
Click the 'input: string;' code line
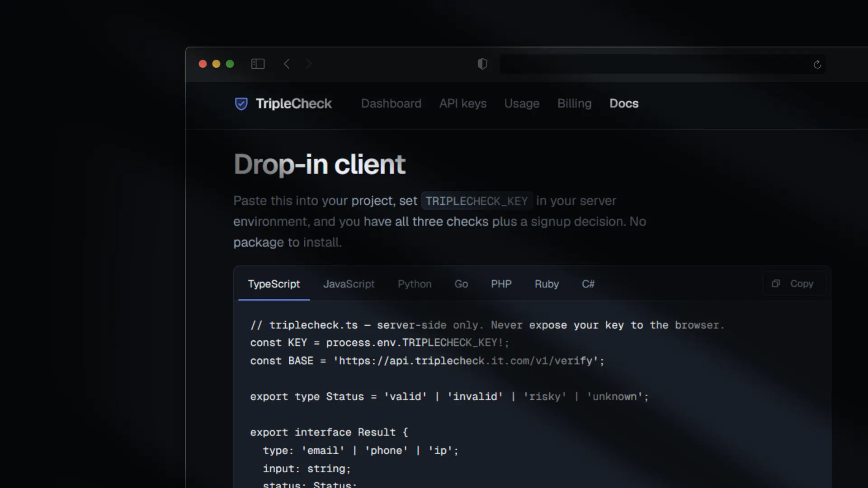click(x=307, y=469)
